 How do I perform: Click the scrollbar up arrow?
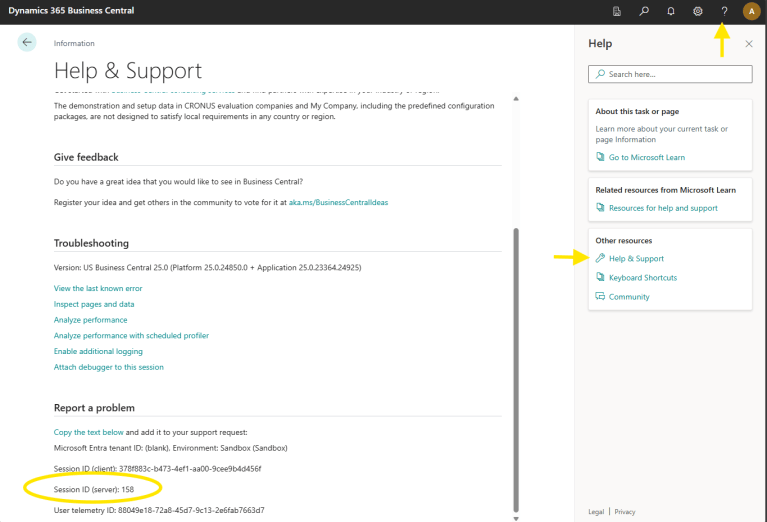point(516,99)
